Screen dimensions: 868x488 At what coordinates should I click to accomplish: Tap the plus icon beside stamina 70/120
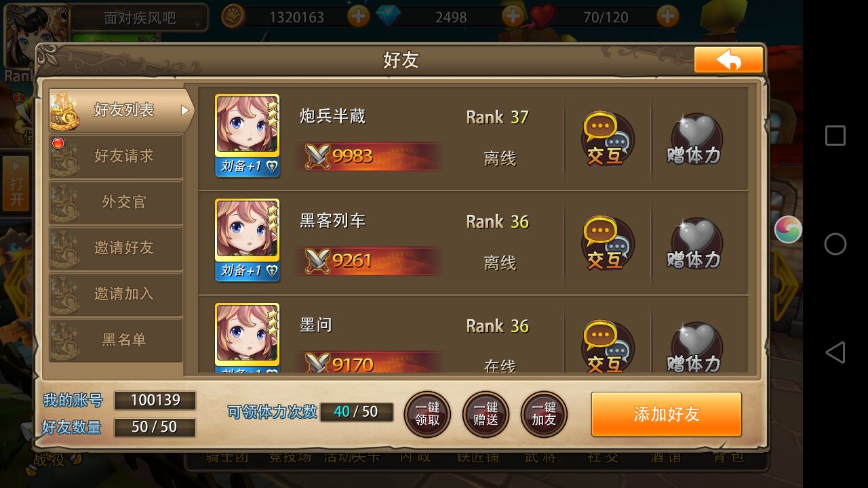pyautogui.click(x=668, y=16)
